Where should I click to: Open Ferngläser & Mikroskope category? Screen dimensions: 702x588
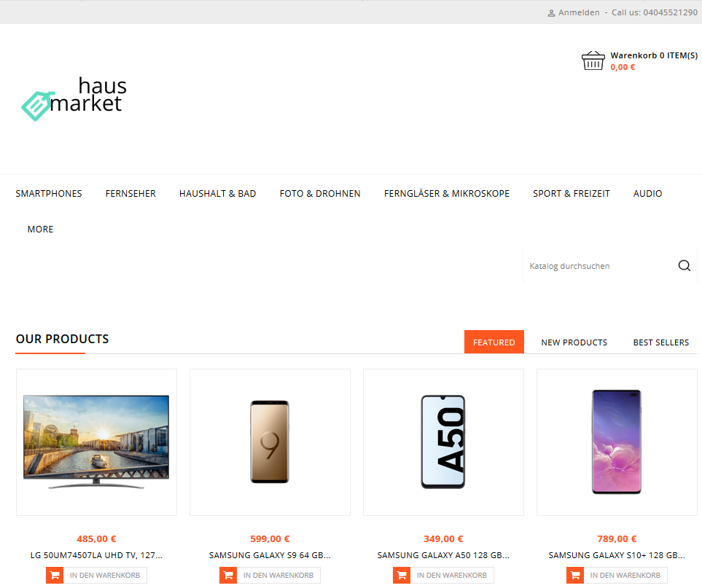coord(447,193)
